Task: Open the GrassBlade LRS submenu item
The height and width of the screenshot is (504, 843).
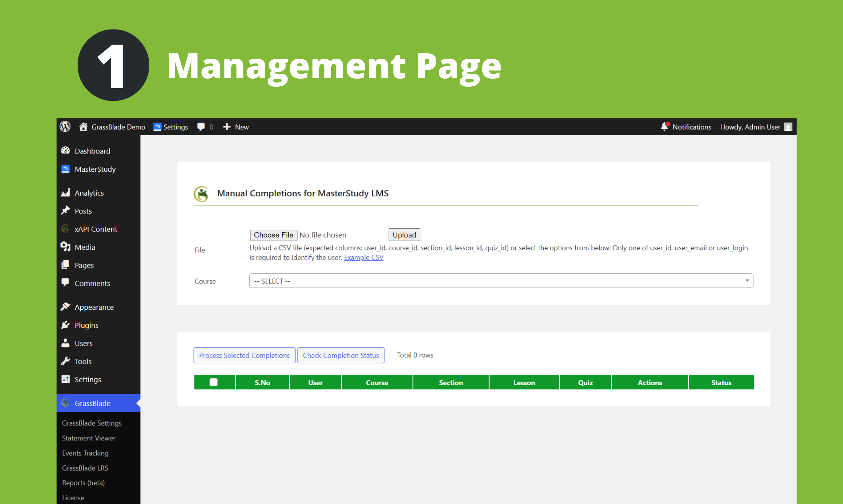Action: (85, 468)
